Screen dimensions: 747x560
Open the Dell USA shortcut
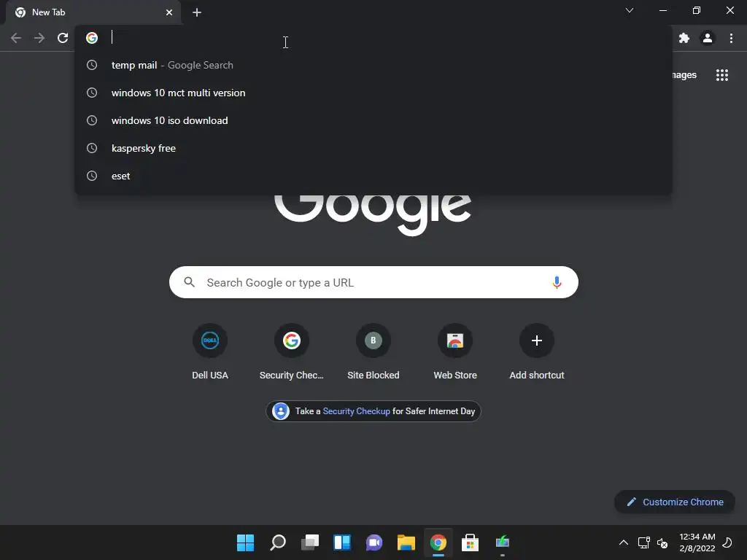click(x=210, y=351)
